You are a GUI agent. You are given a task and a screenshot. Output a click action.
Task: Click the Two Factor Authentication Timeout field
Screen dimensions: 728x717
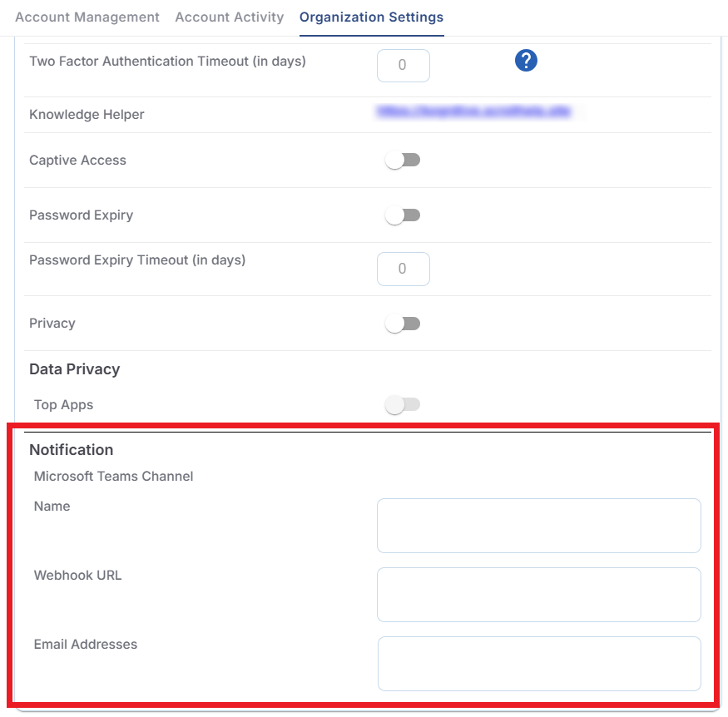click(x=403, y=65)
